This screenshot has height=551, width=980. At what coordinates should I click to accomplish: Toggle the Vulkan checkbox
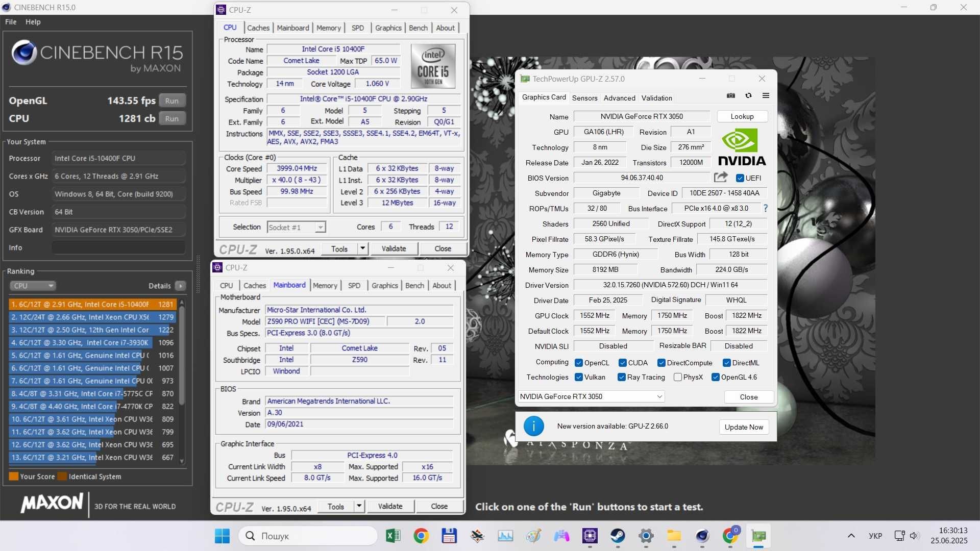tap(579, 377)
